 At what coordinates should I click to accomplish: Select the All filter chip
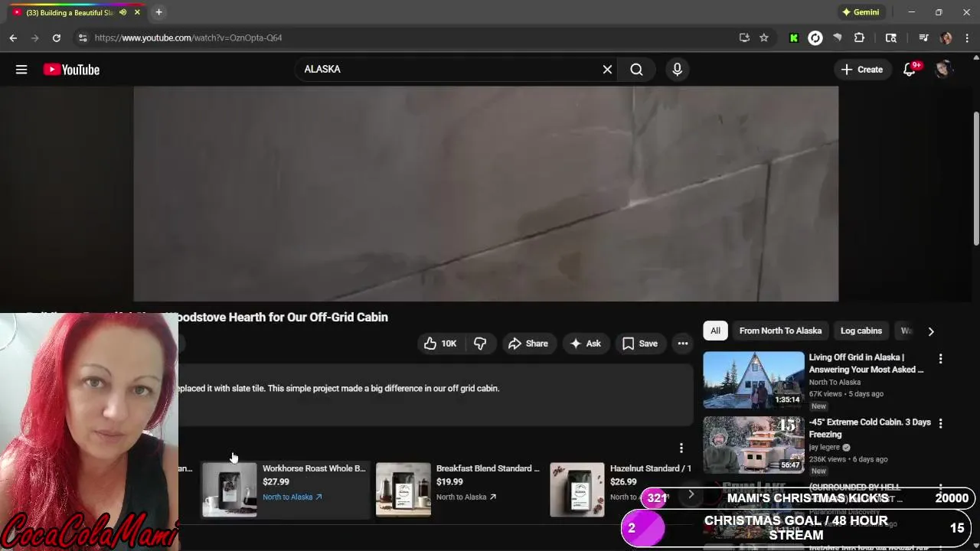pos(715,331)
